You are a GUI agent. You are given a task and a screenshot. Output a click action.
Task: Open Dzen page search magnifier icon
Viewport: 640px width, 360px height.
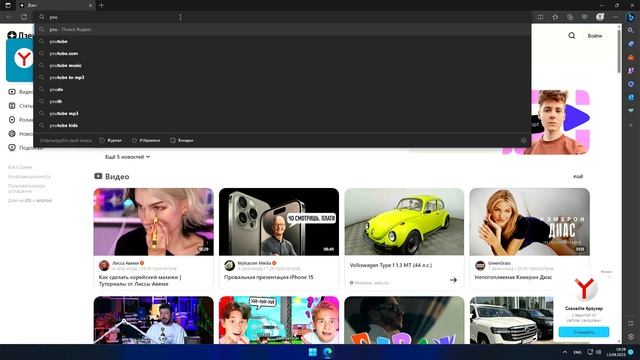pos(572,36)
